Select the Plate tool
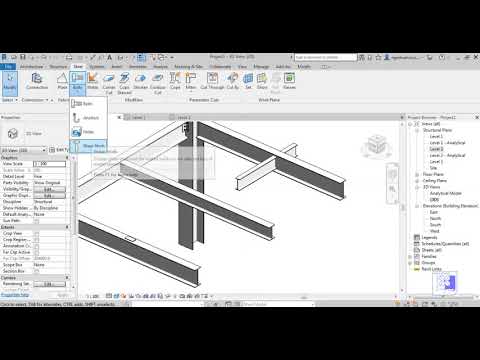The image size is (480, 360). 62,81
